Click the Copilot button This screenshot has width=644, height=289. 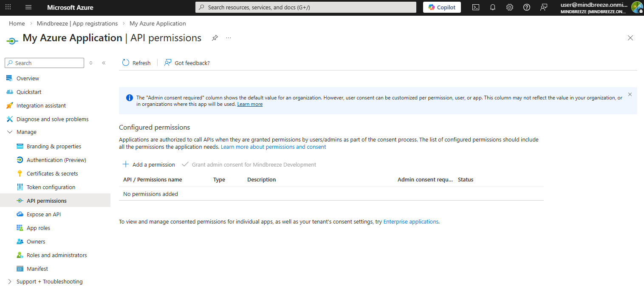coord(442,7)
